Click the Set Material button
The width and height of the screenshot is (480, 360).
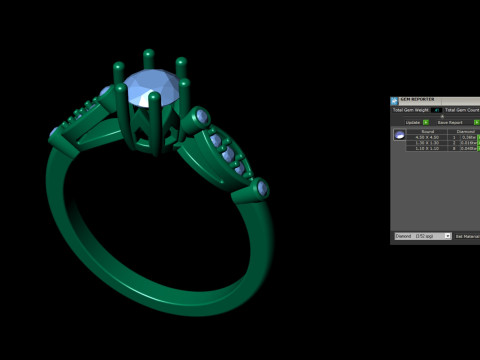tap(467, 236)
